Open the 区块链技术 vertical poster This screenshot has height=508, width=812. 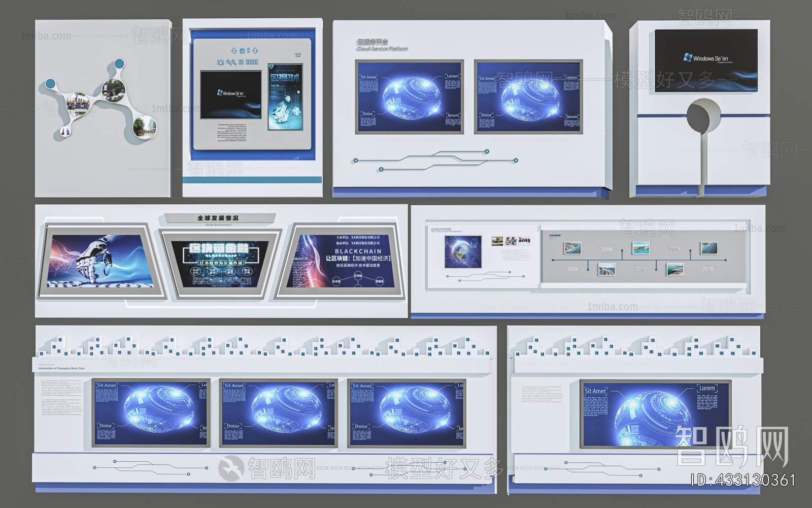(x=285, y=97)
